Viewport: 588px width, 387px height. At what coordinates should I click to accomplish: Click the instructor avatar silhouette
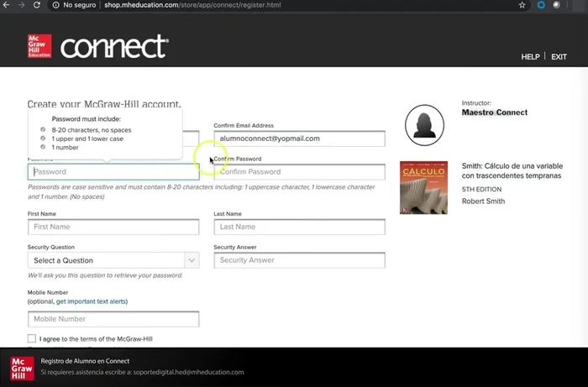point(424,125)
